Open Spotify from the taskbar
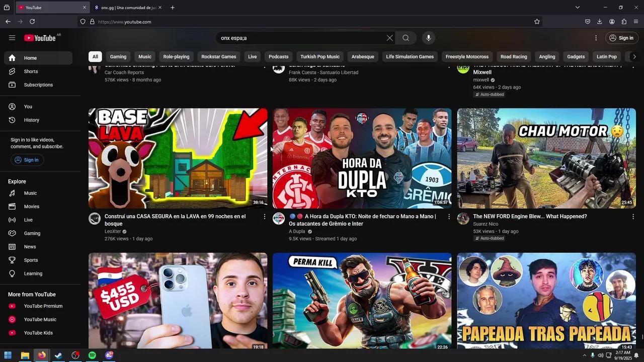The image size is (644, 362). coord(92,355)
